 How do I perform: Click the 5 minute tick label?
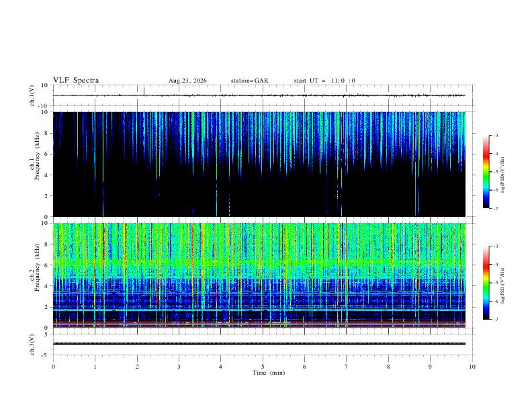point(263,367)
